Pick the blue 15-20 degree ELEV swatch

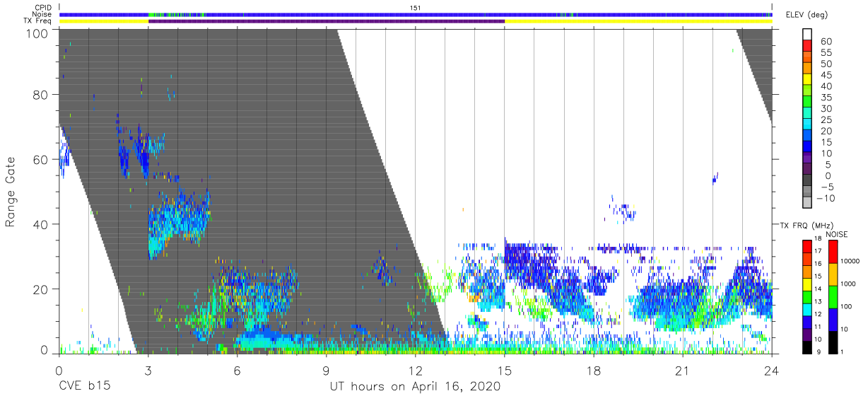point(808,136)
